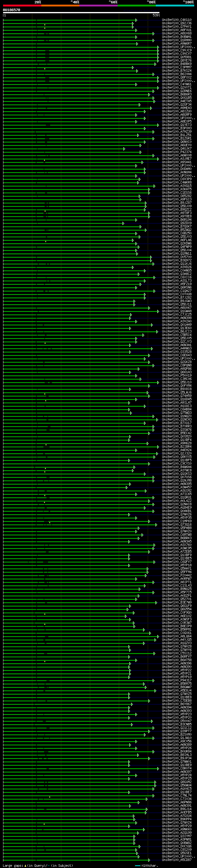Select the UniRef100_B2IBR4 label
197x868 pixels.
tap(177, 447)
